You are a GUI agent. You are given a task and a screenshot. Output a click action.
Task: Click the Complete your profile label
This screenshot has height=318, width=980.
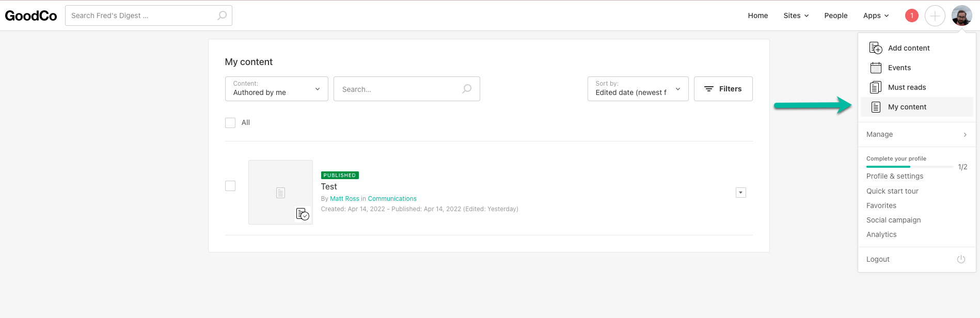(x=896, y=158)
